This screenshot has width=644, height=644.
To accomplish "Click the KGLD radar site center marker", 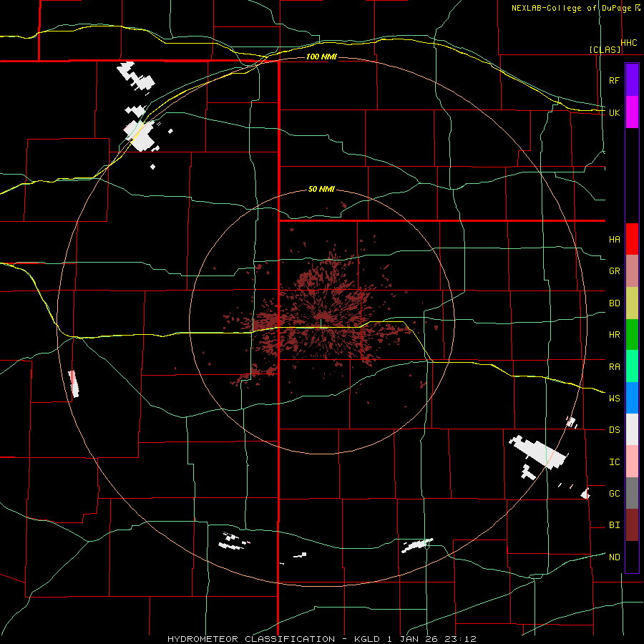I will (321, 323).
